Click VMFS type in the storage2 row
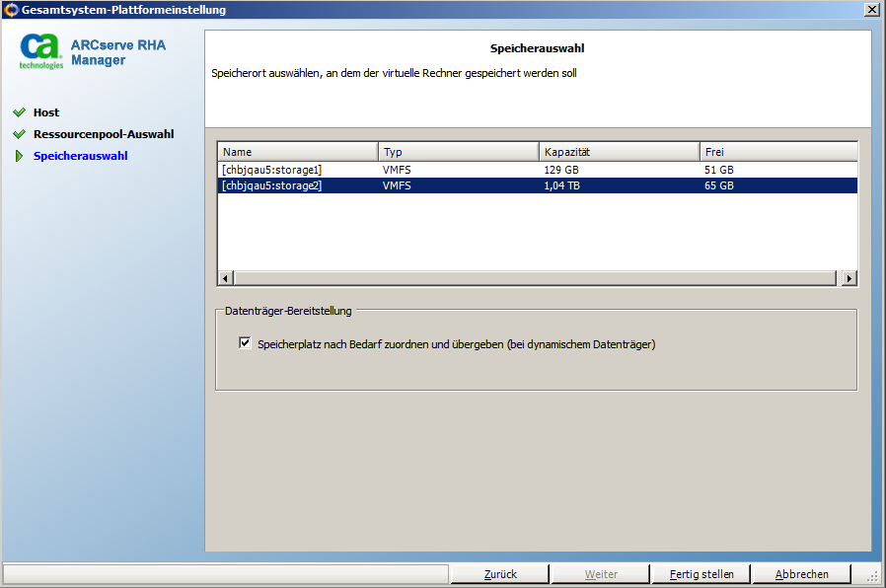Image resolution: width=886 pixels, height=588 pixels. (397, 185)
